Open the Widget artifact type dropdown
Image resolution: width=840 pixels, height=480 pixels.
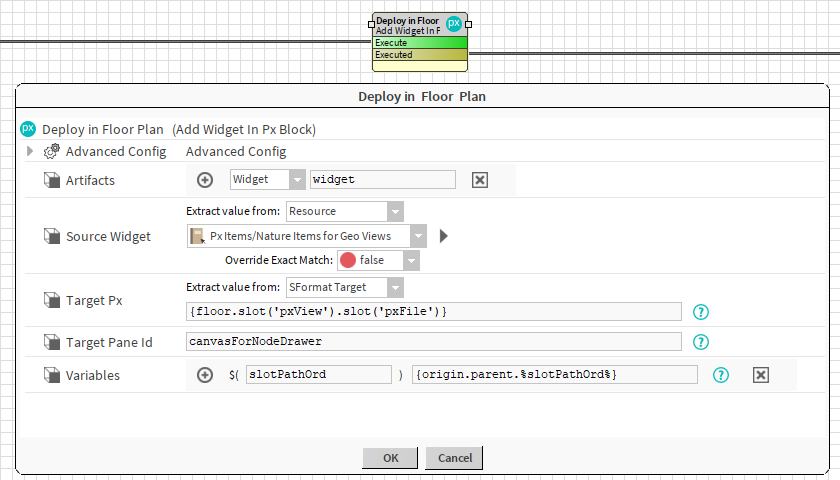[297, 180]
